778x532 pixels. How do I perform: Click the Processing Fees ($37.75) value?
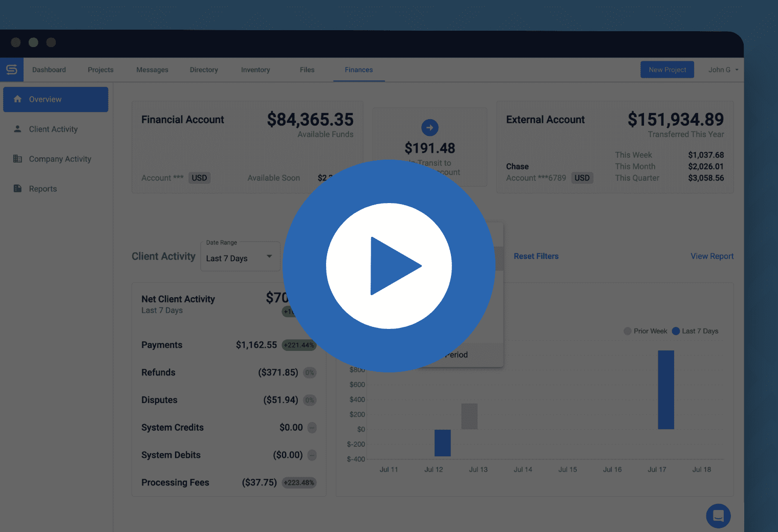point(259,483)
